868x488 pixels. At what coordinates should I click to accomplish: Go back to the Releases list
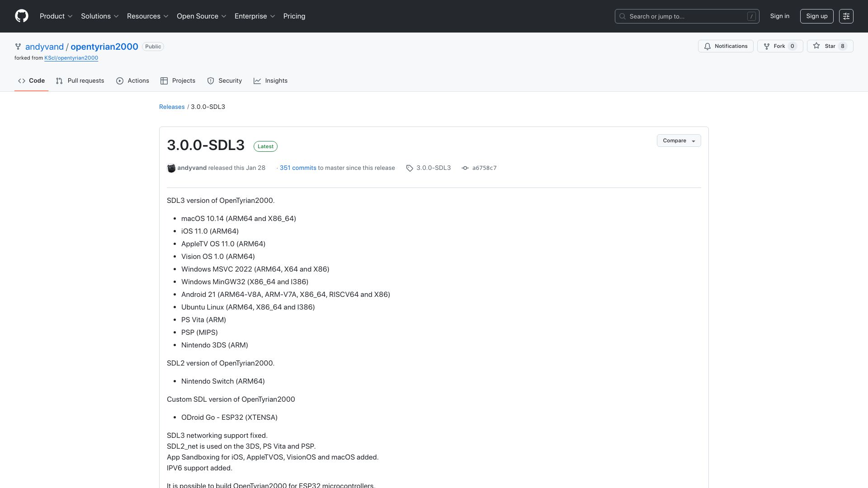[x=172, y=107]
